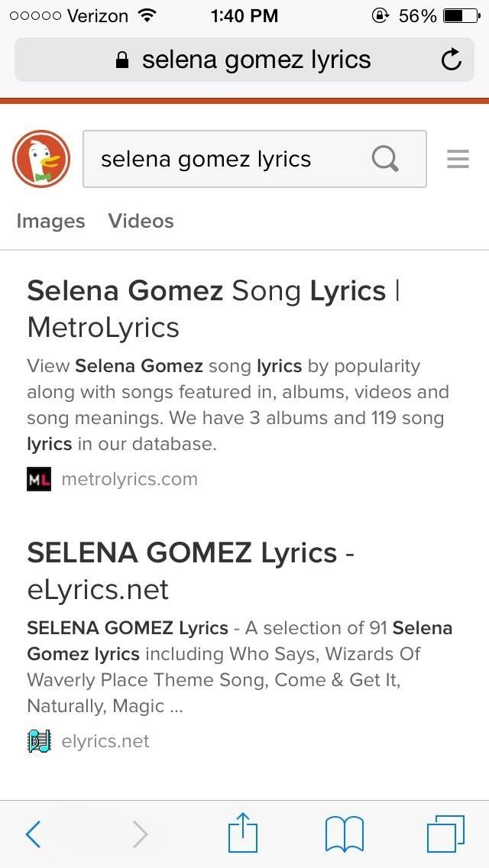Switch to the Videos tab
489x868 pixels.
point(141,221)
